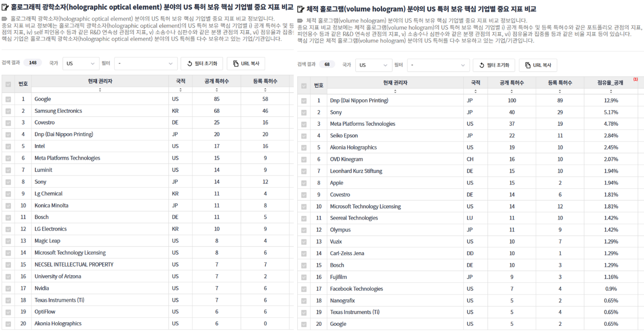Viewport: 644px width, 332px height.
Task: Toggle select-all checkbox in right table header
Action: coord(304,86)
